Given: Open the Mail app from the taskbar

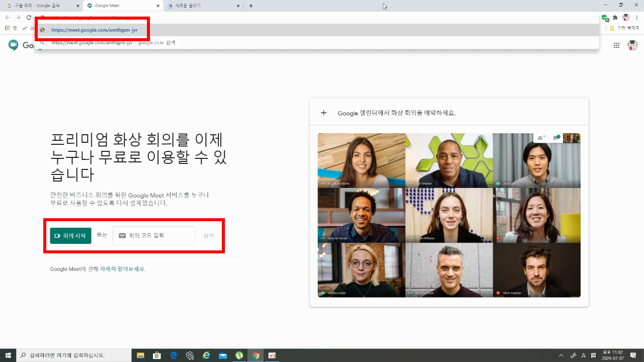Looking at the screenshot, I should coord(223,355).
